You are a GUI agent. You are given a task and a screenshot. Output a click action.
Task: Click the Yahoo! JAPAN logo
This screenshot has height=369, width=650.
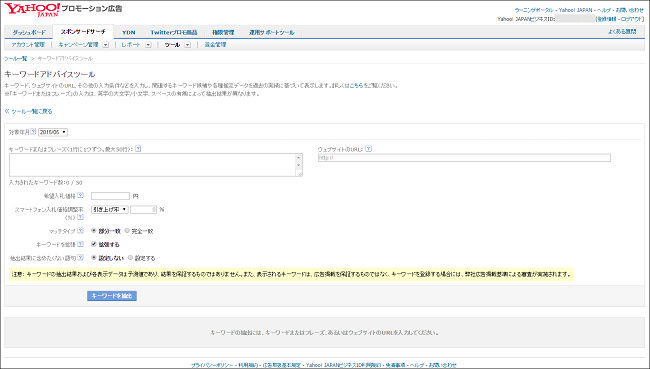tap(32, 10)
